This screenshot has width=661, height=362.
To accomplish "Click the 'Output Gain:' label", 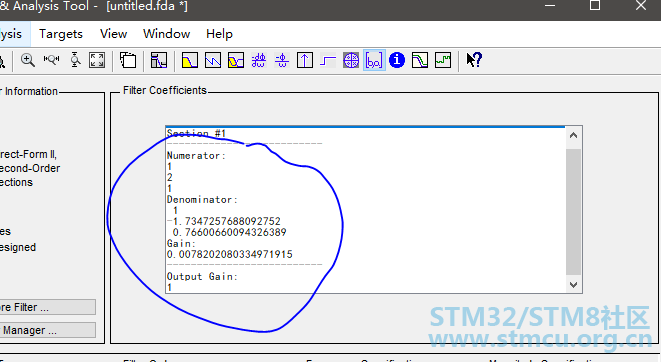I will tap(202, 276).
